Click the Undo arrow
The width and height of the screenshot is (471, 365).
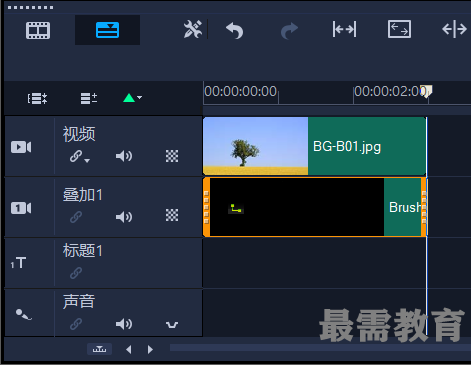click(235, 30)
